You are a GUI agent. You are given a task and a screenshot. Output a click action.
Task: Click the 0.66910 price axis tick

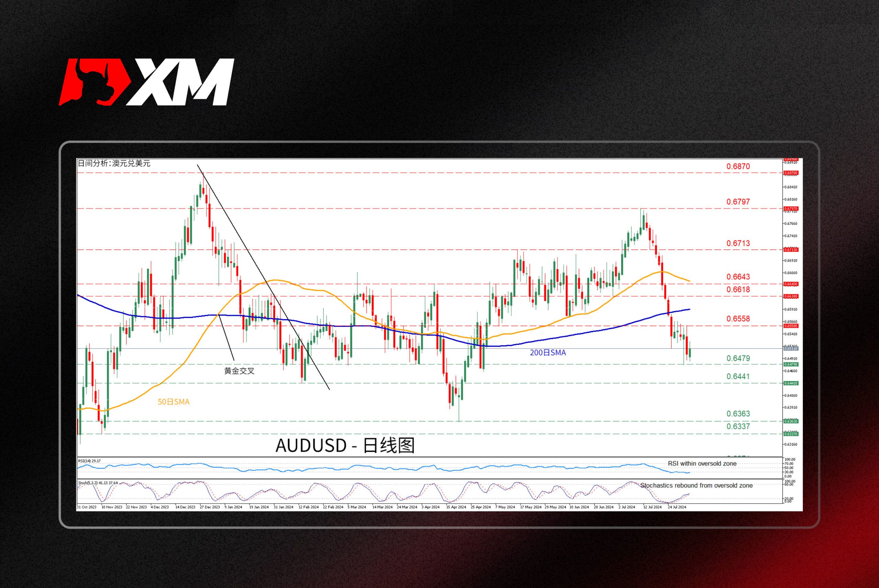click(x=791, y=261)
